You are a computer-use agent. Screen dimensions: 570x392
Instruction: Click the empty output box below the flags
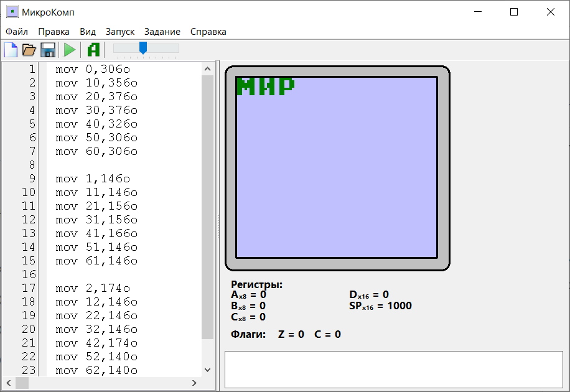tap(393, 369)
